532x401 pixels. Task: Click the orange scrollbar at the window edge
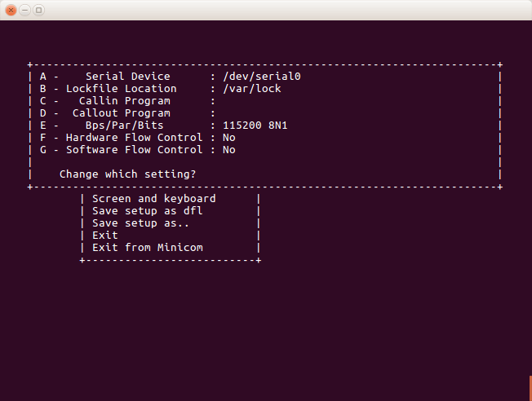coord(530,388)
